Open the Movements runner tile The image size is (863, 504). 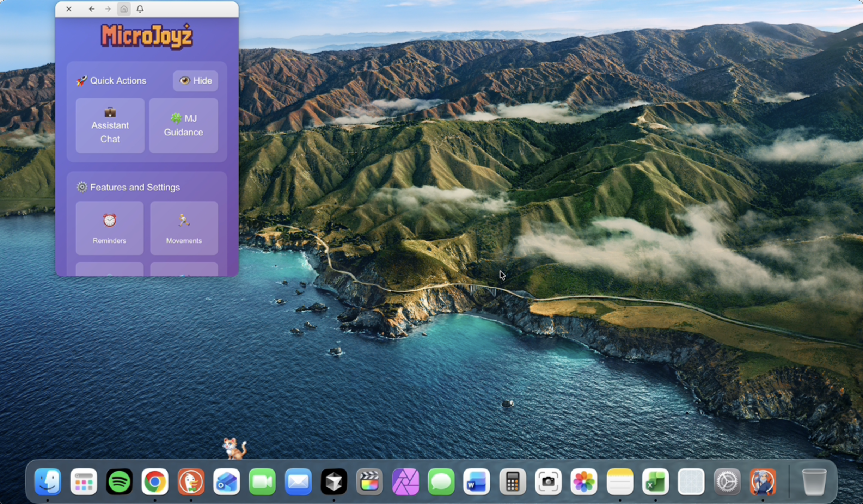184,228
